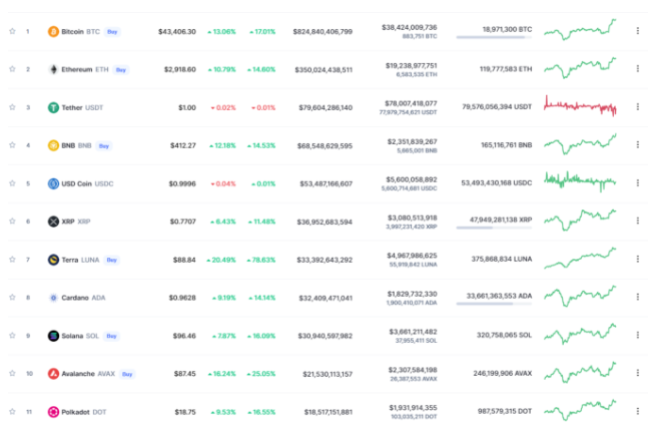Image resolution: width=661 pixels, height=430 pixels.
Task: Click Terra 7d change 78.63%
Action: [x=261, y=260]
